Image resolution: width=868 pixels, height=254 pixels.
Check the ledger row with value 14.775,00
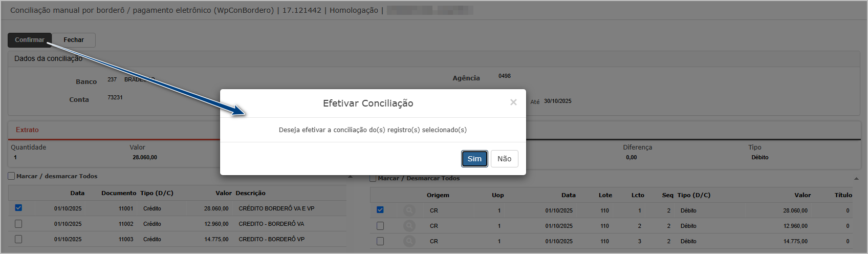click(x=380, y=241)
